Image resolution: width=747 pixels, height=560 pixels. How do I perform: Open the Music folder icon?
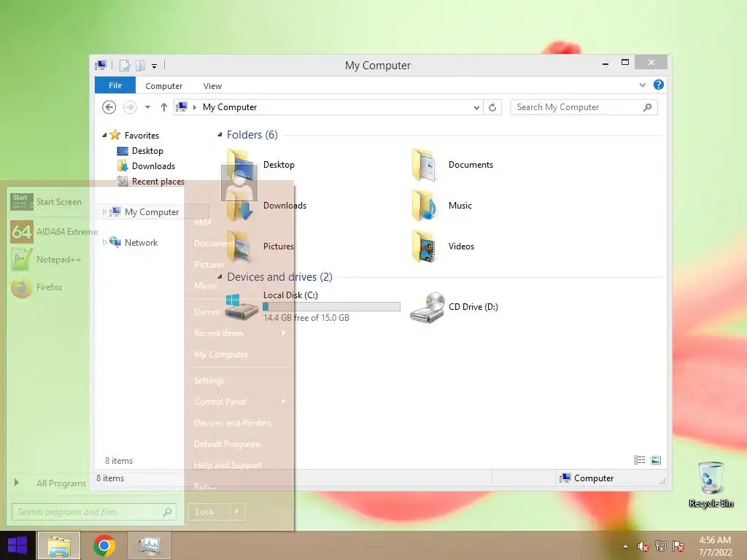tap(424, 206)
